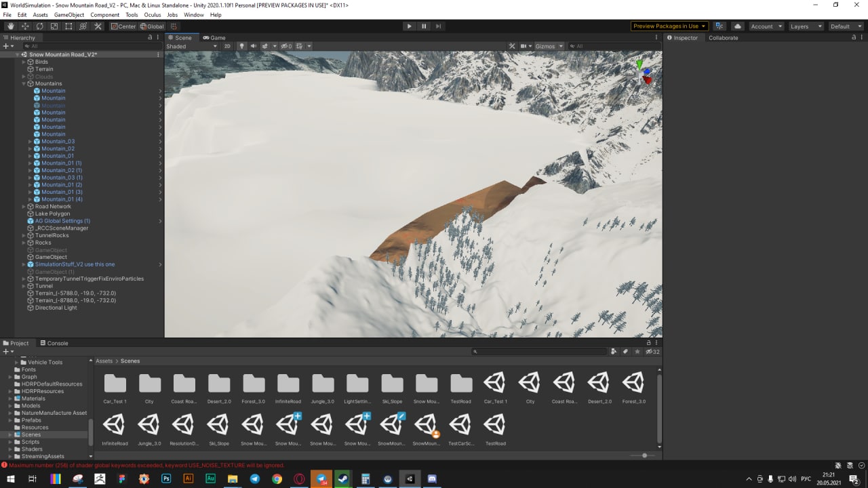Collapse the Mountains object in Hierarchy
Viewport: 868px width, 488px height.
coord(24,83)
